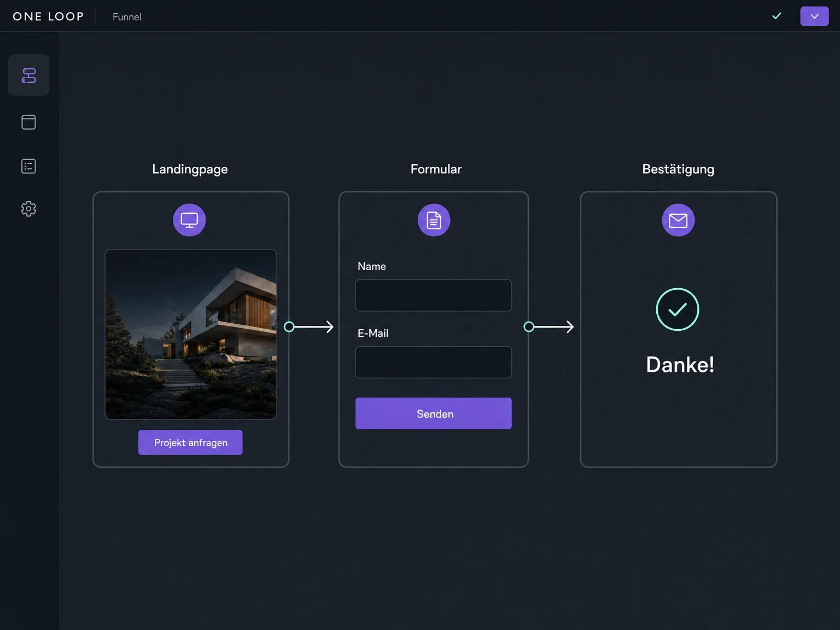This screenshot has width=840, height=630.
Task: Click the Projekt anfragen button
Action: pos(190,442)
